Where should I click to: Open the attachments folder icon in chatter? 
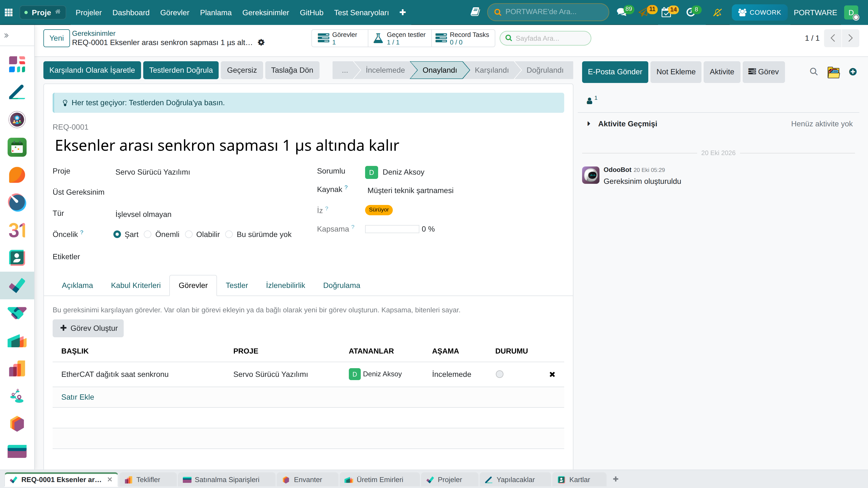point(833,72)
